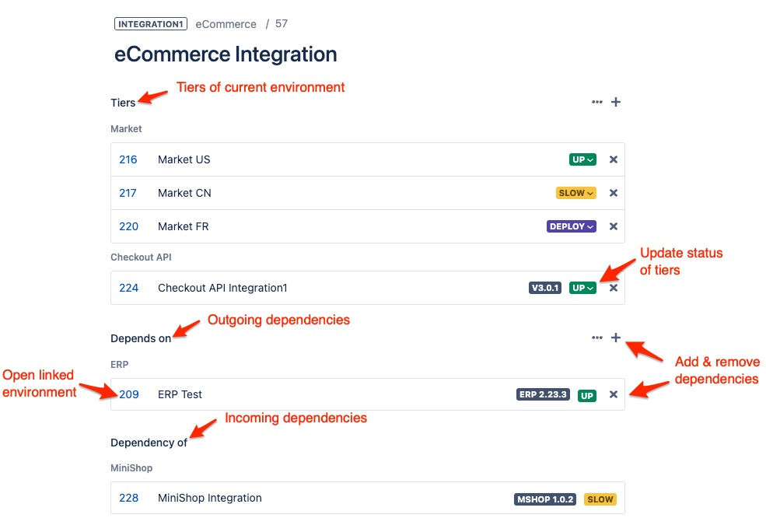Open DEPLOY status dropdown for Market FR
This screenshot has height=532, width=766.
pos(572,226)
